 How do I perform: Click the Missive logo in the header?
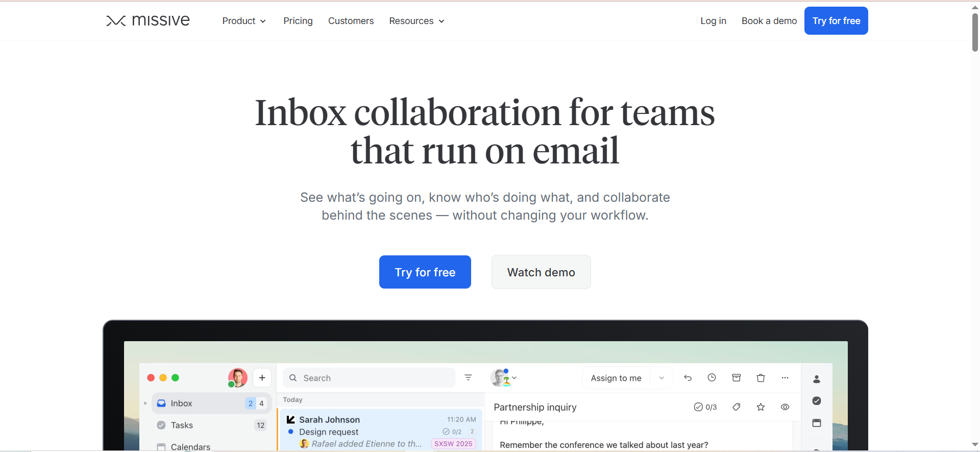click(148, 20)
